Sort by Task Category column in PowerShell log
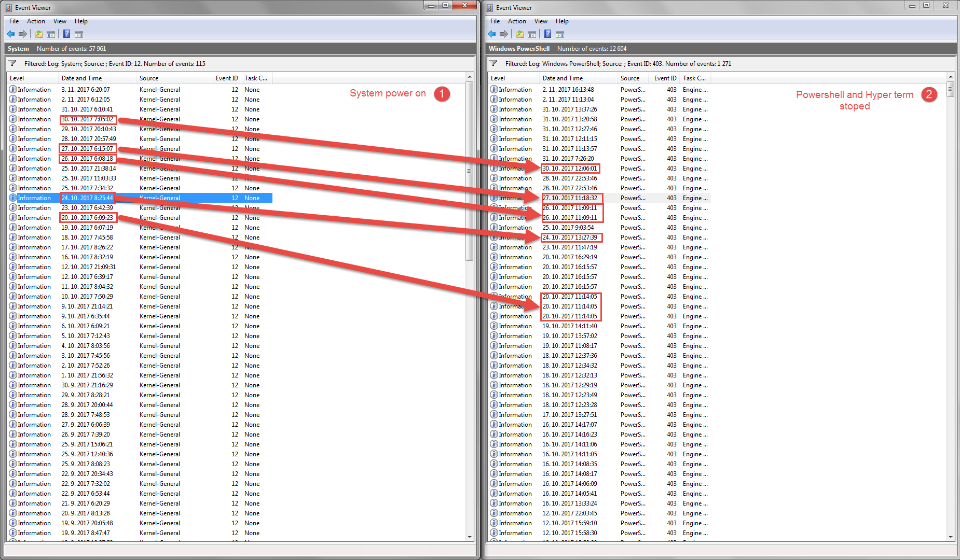Screen dimensions: 960x560 pyautogui.click(x=695, y=78)
